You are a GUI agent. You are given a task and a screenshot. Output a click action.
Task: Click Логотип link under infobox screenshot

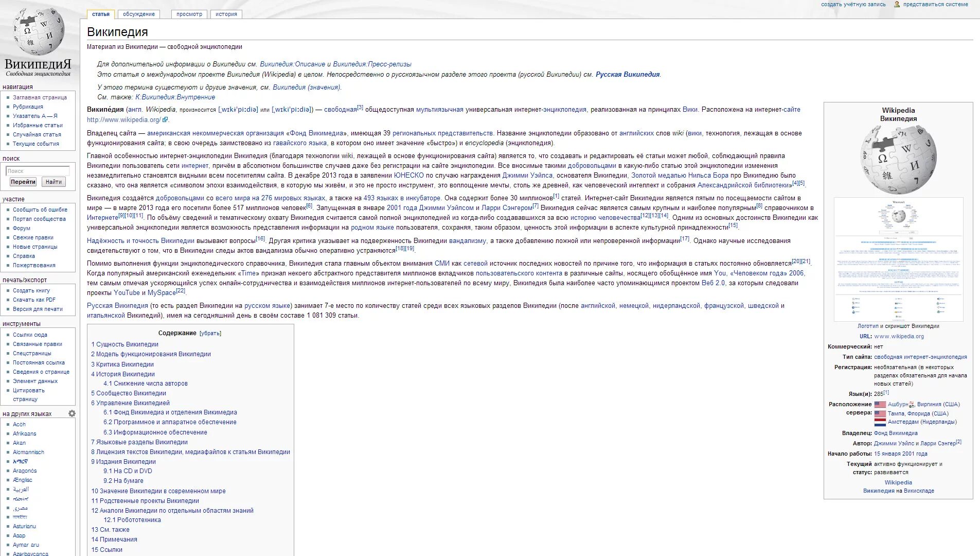click(x=868, y=326)
